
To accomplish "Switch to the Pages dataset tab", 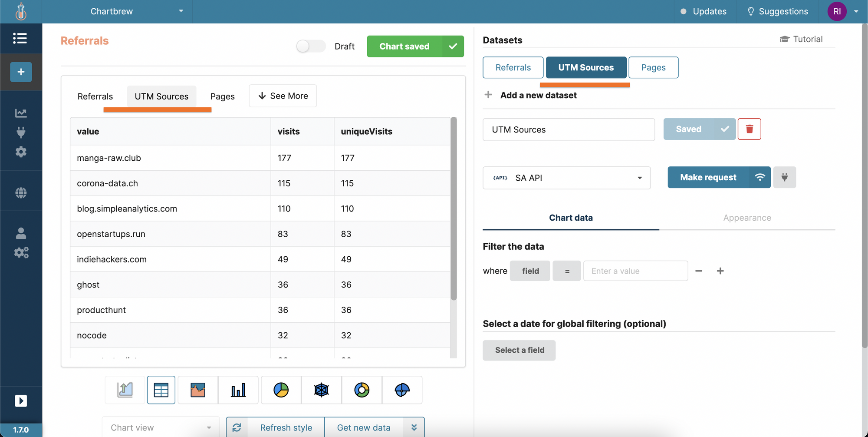I will (653, 67).
